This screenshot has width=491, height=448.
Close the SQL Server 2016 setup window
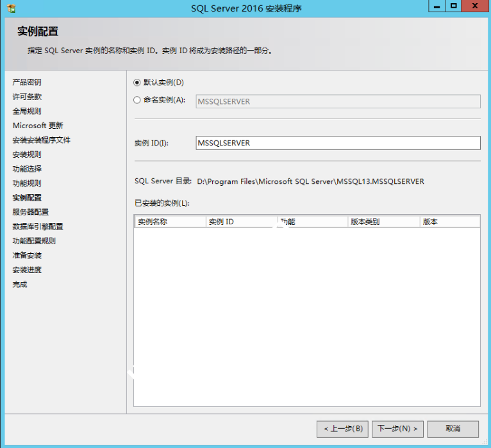pyautogui.click(x=475, y=6)
